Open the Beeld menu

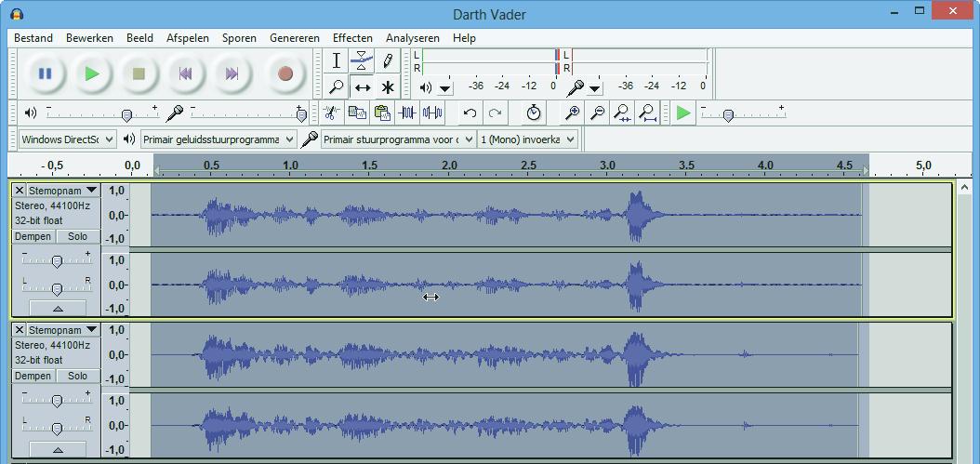[139, 38]
